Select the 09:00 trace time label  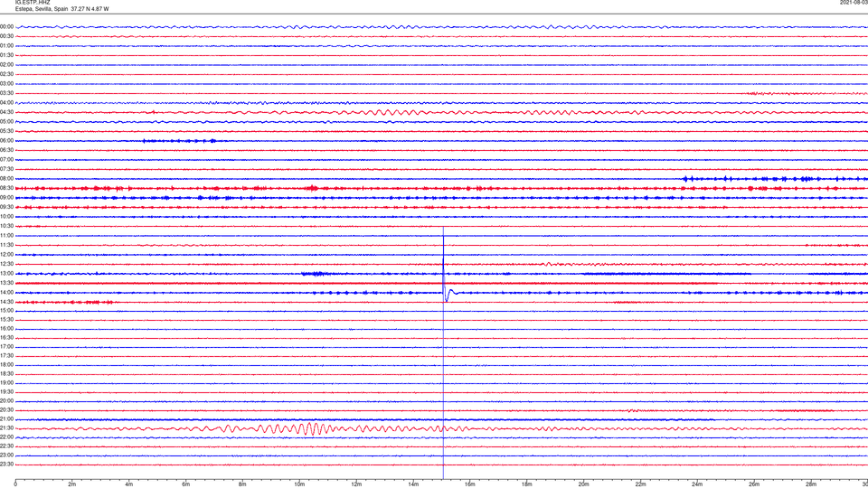(x=6, y=198)
